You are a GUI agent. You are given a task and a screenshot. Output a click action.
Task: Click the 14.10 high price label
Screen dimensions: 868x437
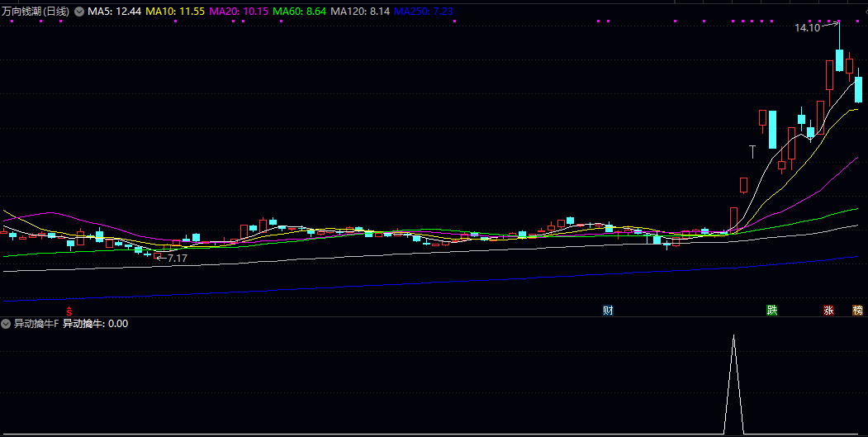point(807,28)
